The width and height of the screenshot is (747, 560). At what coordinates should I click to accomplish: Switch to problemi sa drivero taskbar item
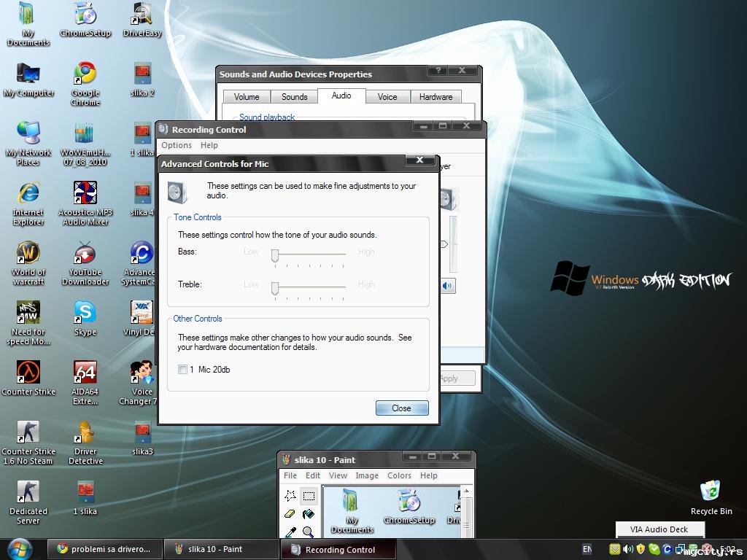[105, 549]
